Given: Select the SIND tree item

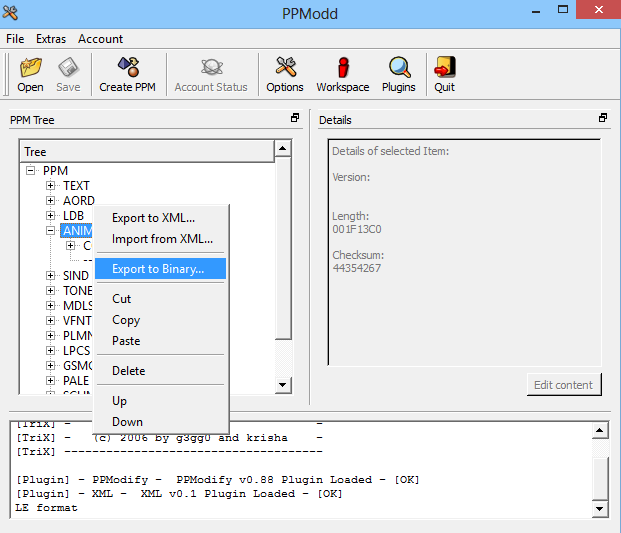Looking at the screenshot, I should 76,276.
